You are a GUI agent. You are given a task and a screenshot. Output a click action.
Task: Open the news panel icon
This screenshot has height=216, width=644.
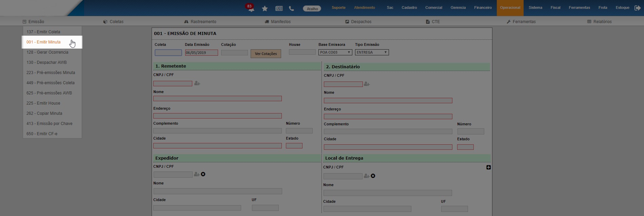[279, 8]
